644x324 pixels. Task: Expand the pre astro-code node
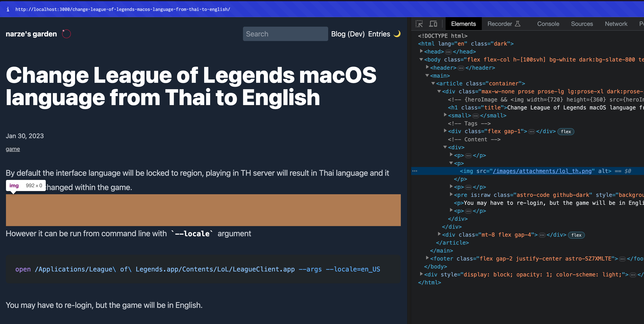451,194
